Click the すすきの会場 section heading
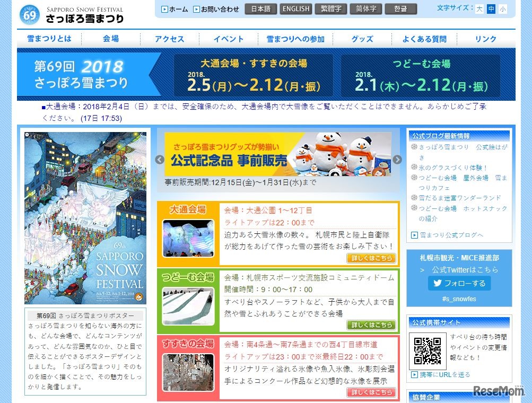The image size is (532, 403). point(188,344)
